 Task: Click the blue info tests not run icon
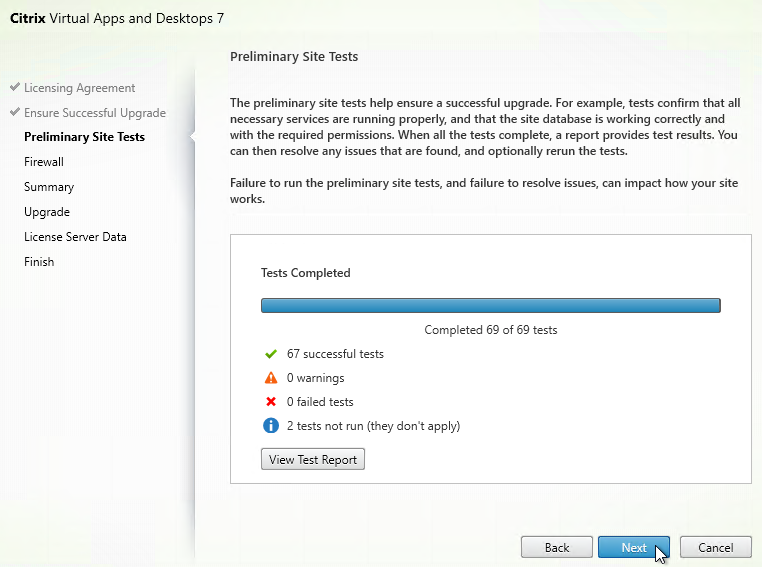tap(270, 426)
